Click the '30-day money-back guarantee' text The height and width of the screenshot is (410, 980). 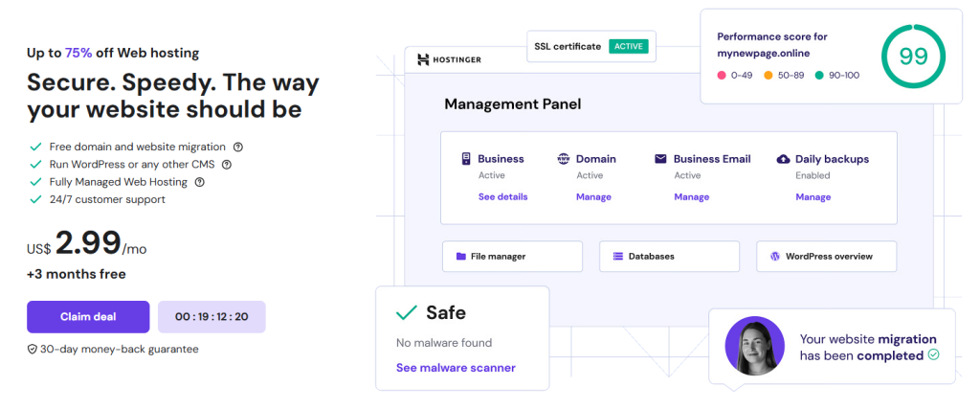(120, 350)
